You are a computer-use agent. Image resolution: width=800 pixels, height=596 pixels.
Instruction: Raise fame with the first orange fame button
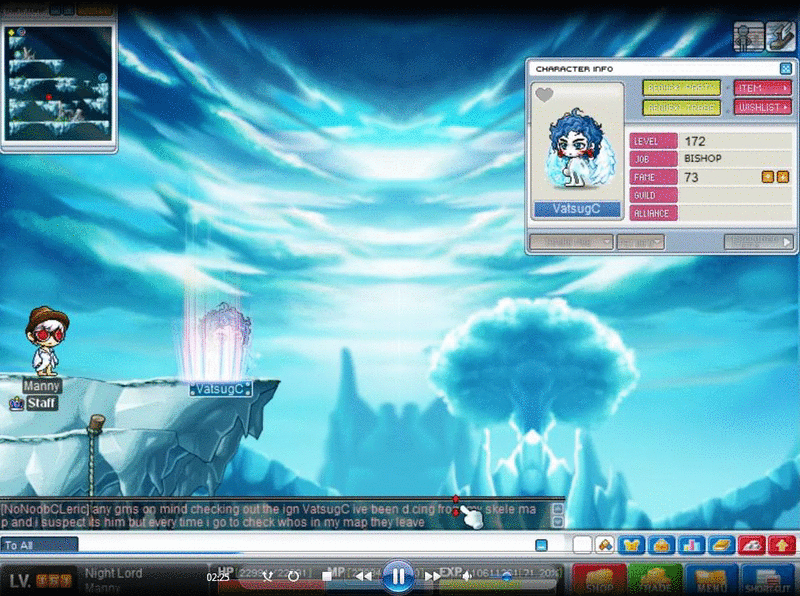coord(767,177)
